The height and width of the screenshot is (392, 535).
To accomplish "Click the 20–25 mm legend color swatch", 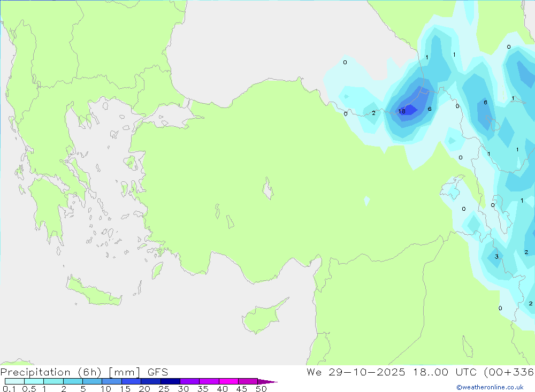I will pyautogui.click(x=151, y=381).
